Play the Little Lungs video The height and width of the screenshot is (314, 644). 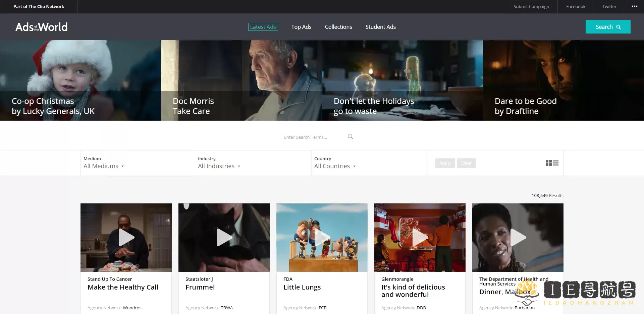322,238
